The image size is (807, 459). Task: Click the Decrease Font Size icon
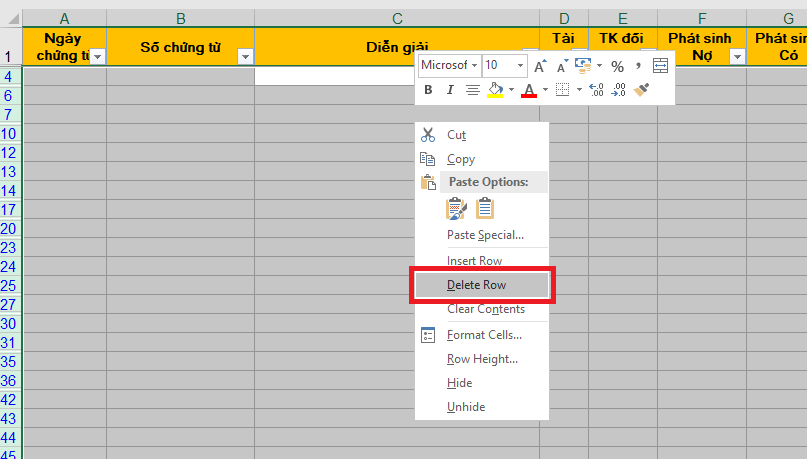(x=560, y=65)
